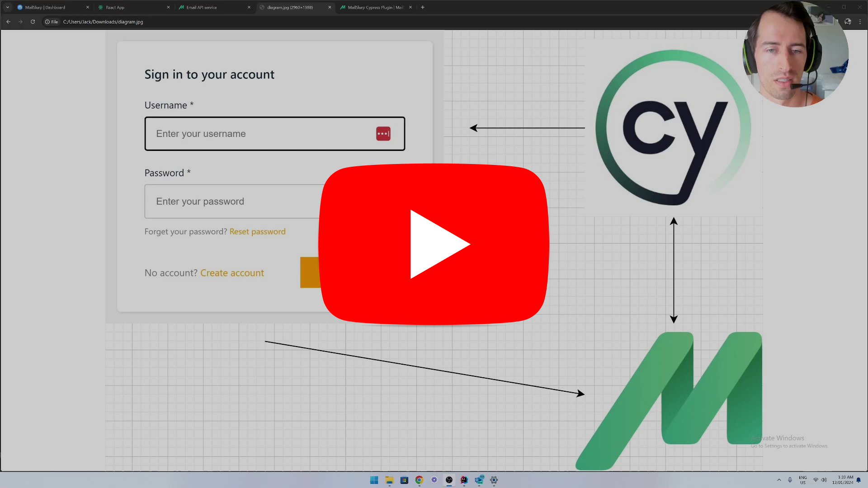Open the Email API service tab

(214, 7)
